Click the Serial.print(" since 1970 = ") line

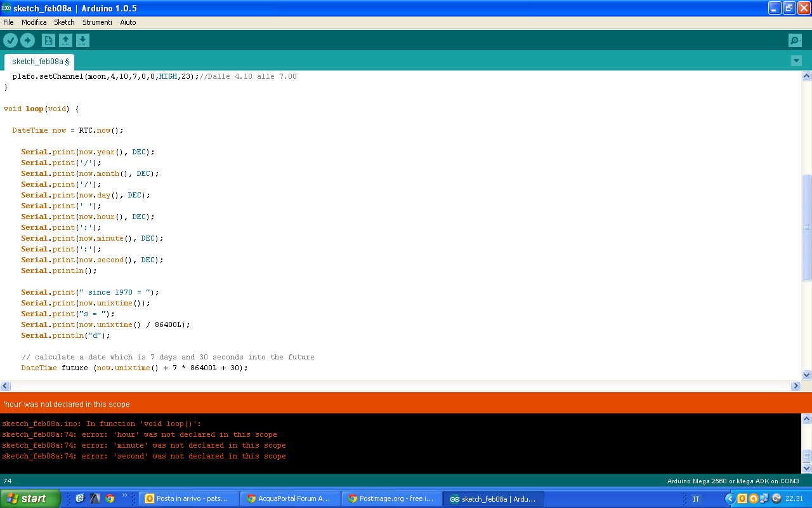[x=90, y=292]
